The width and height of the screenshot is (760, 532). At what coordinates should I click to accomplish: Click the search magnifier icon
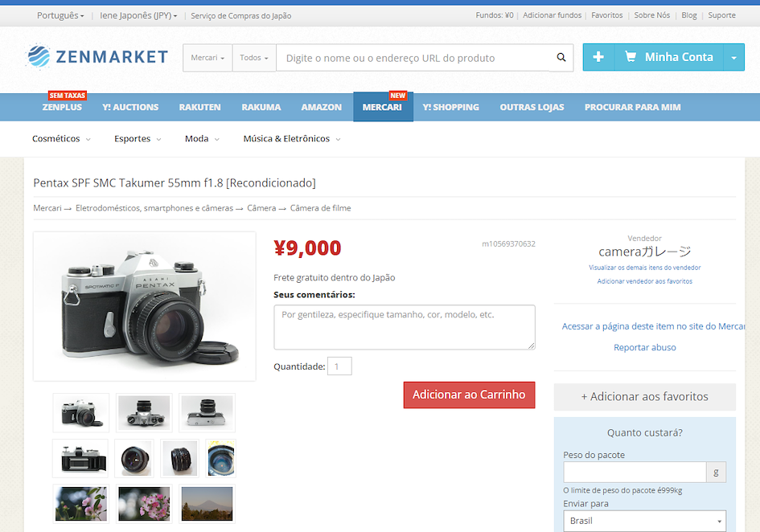pyautogui.click(x=561, y=58)
